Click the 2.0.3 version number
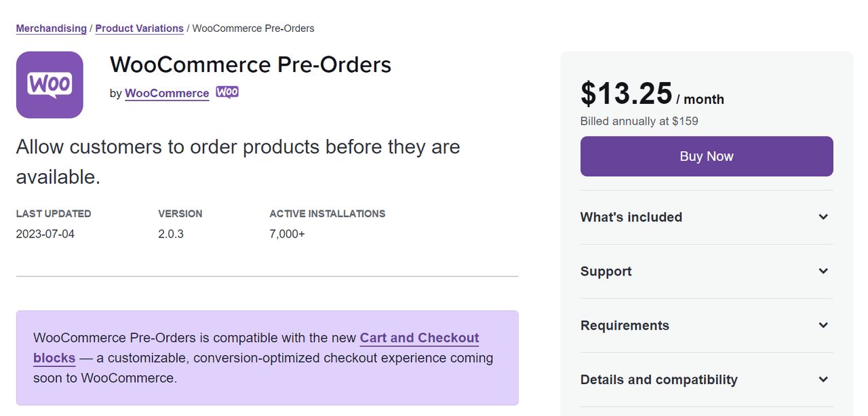The height and width of the screenshot is (416, 868). pyautogui.click(x=171, y=234)
